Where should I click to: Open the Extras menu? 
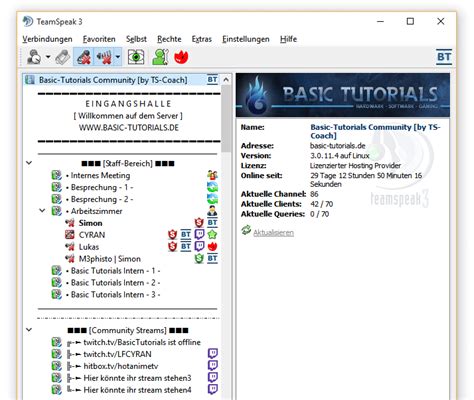click(x=202, y=39)
